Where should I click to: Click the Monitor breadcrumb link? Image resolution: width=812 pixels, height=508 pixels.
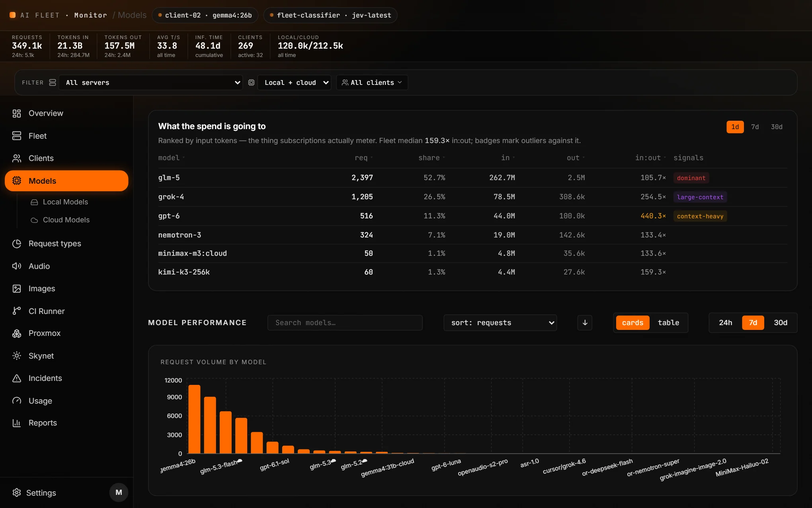91,15
